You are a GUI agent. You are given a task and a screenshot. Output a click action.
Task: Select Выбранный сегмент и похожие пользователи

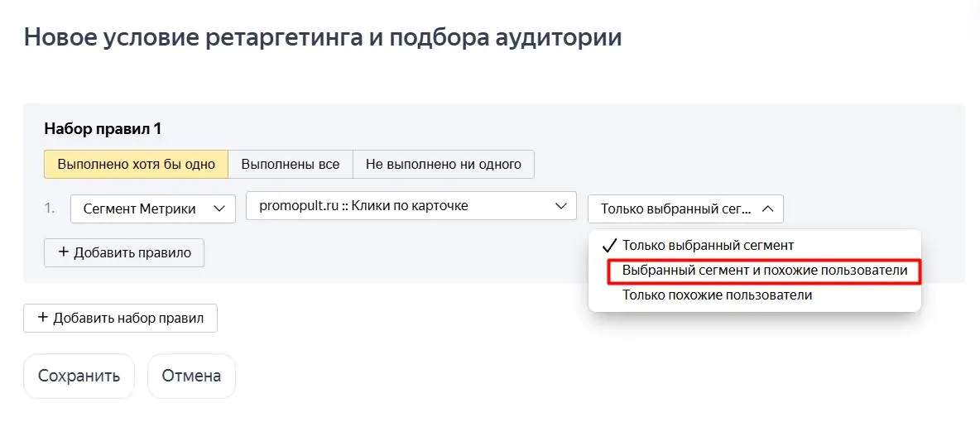click(x=764, y=271)
